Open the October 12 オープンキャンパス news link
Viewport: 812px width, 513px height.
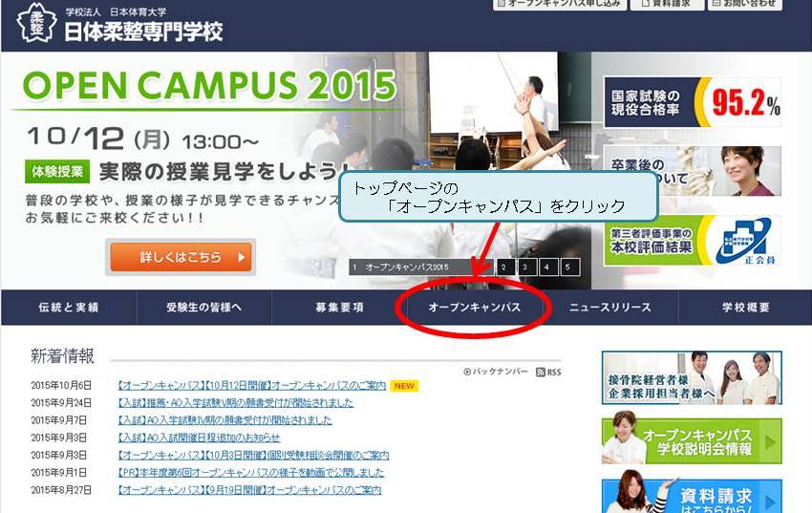(252, 386)
